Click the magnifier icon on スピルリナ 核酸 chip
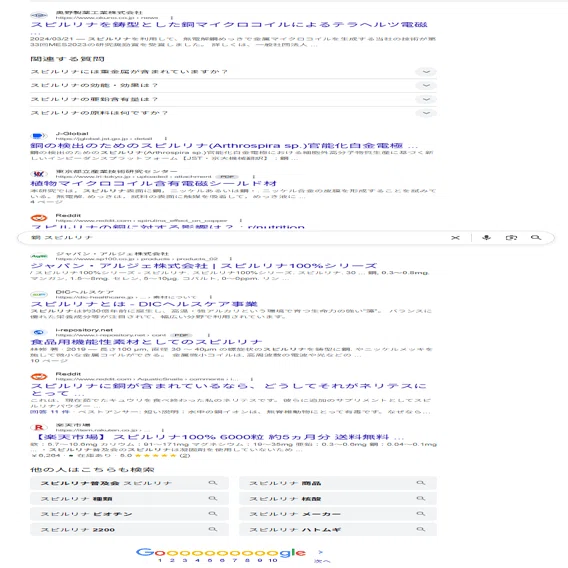Viewport: 568px width, 568px height. 421,498
